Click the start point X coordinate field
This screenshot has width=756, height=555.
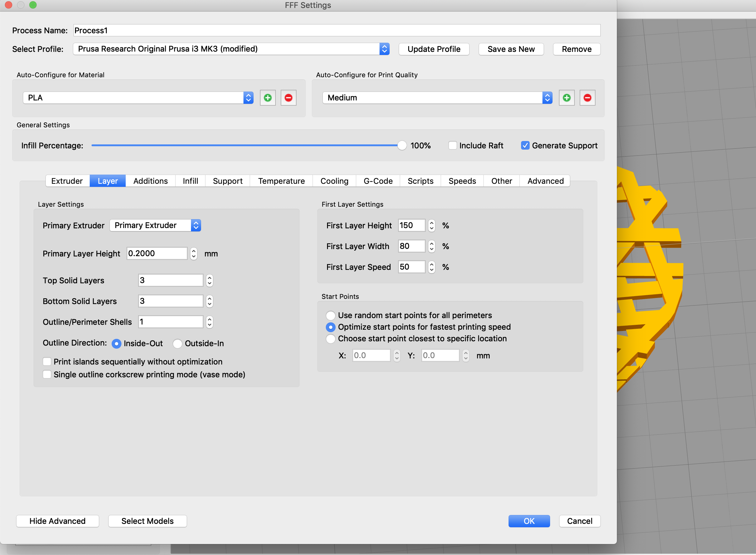[371, 355]
